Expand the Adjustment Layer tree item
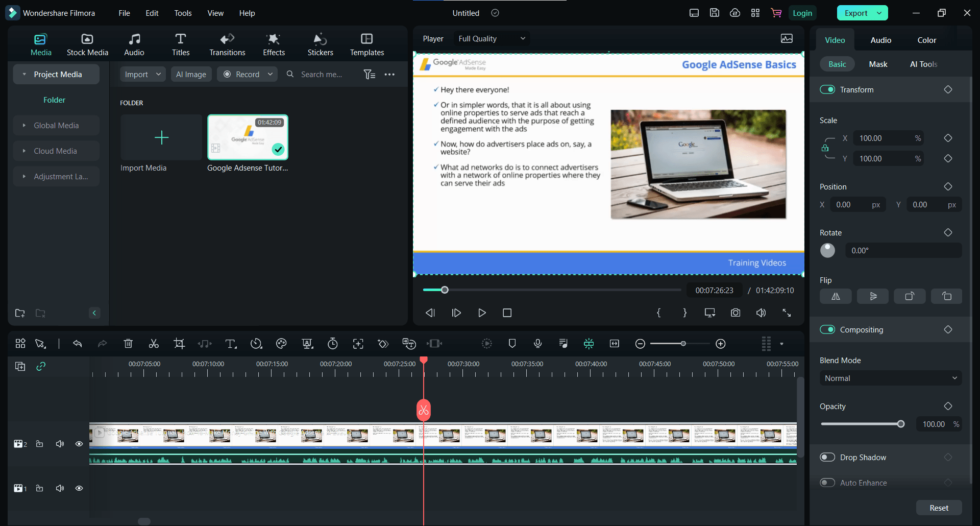980x526 pixels. click(x=24, y=177)
